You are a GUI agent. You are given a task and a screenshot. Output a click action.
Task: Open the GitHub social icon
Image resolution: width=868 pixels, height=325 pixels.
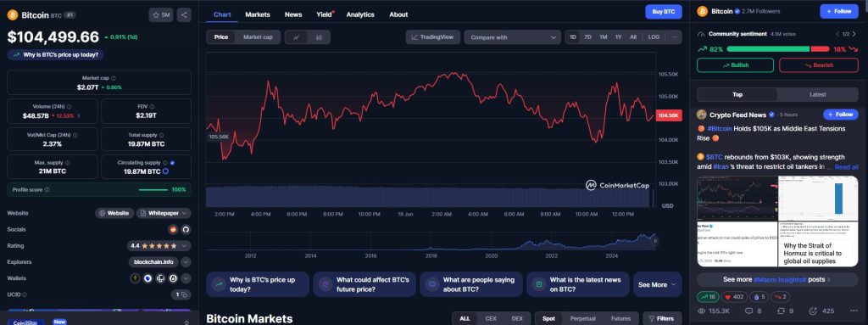[x=186, y=229]
